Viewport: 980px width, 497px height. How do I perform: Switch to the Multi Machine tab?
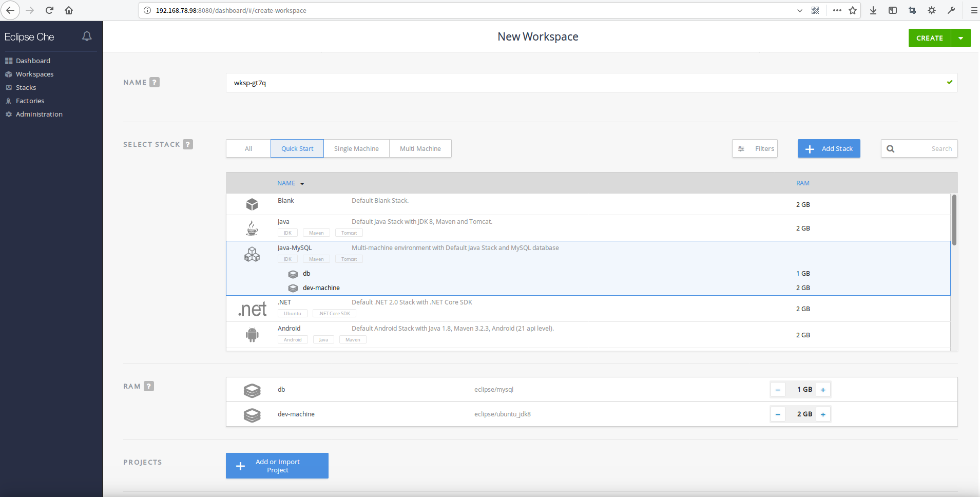point(420,148)
